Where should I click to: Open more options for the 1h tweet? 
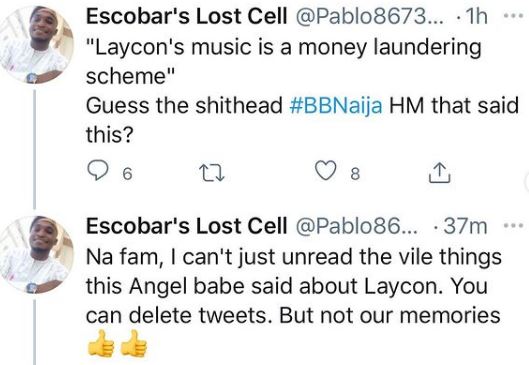(513, 16)
